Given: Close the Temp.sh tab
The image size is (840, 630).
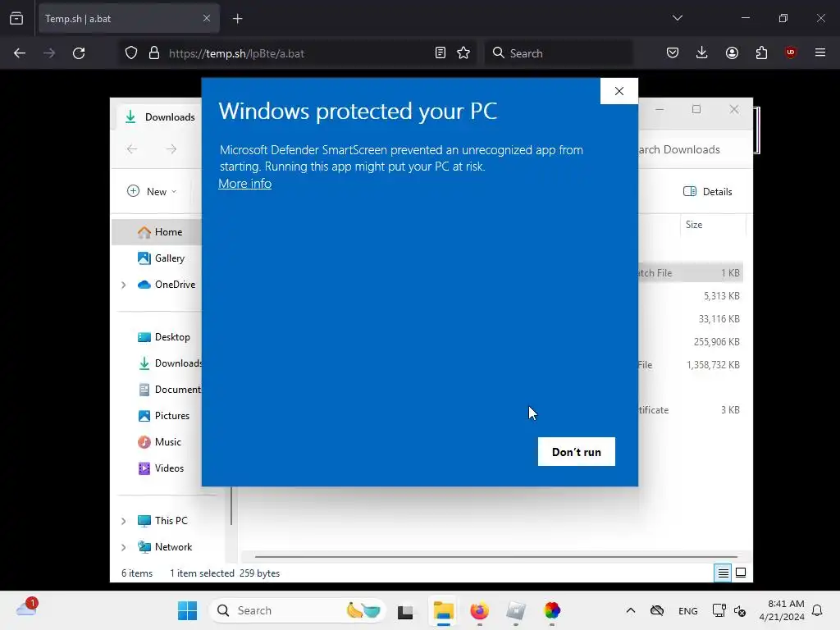Looking at the screenshot, I should (x=207, y=18).
